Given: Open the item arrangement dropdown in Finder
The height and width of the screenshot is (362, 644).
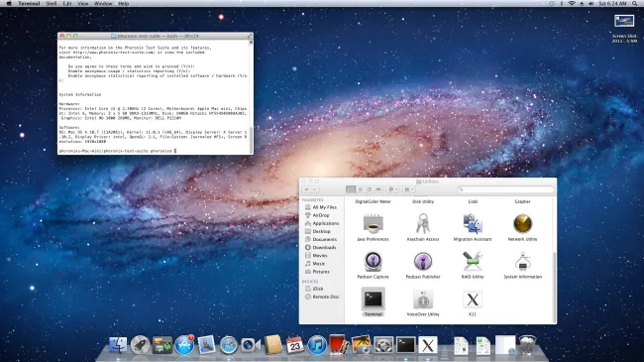Looking at the screenshot, I should [x=409, y=189].
